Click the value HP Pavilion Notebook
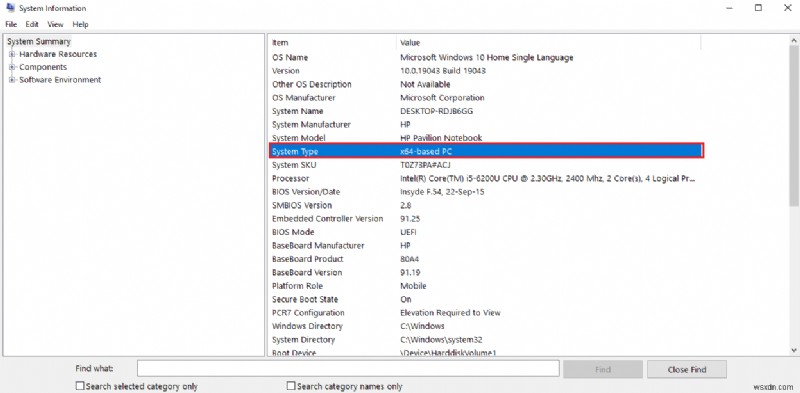 [x=441, y=138]
